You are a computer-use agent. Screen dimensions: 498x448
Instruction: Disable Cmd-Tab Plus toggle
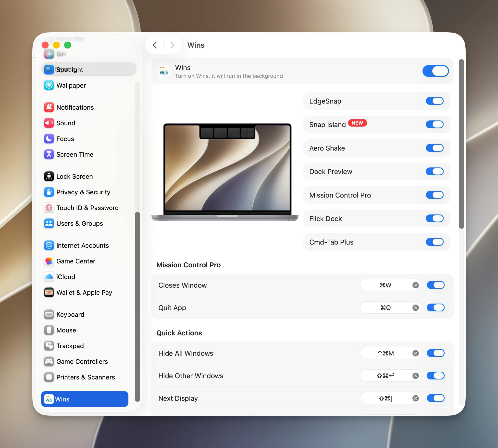[435, 242]
